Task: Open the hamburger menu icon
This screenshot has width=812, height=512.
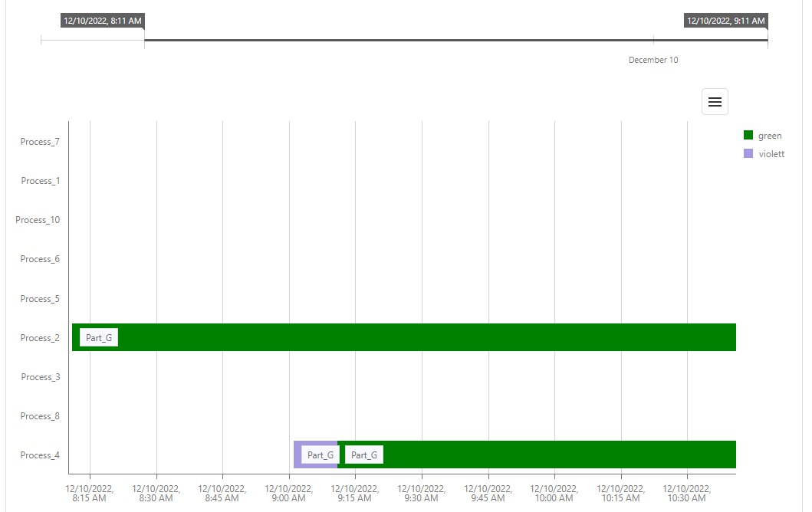Action: 715,101
